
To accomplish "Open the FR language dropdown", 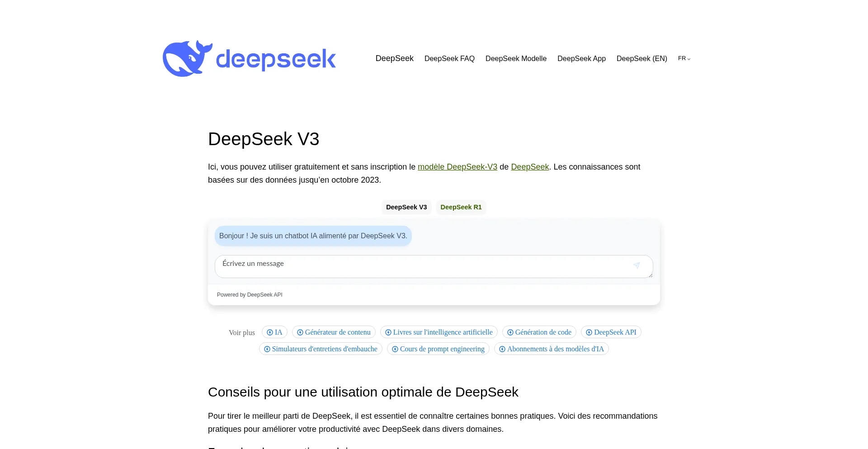I will pos(684,58).
